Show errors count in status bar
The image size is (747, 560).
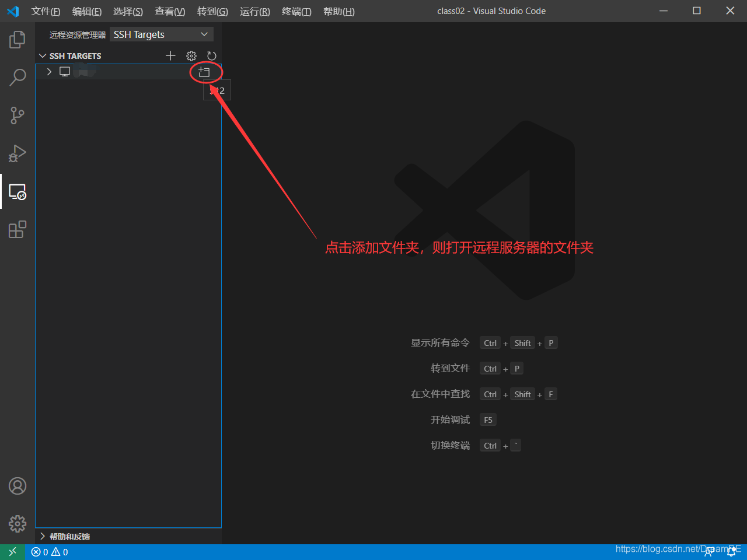40,552
